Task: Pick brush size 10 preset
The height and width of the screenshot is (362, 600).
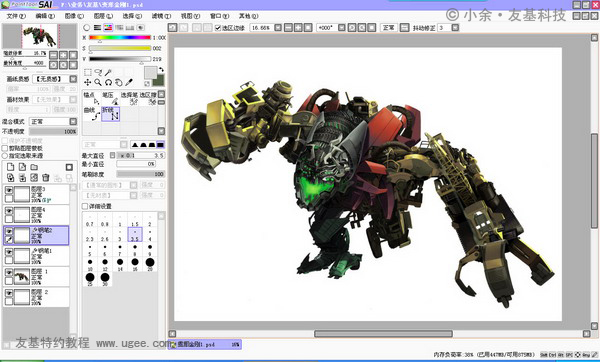Action: coord(90,264)
